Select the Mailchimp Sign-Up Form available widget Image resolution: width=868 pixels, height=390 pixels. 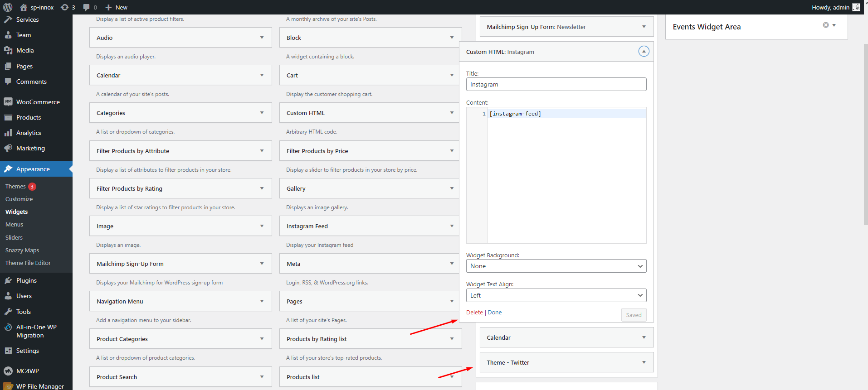pos(180,264)
